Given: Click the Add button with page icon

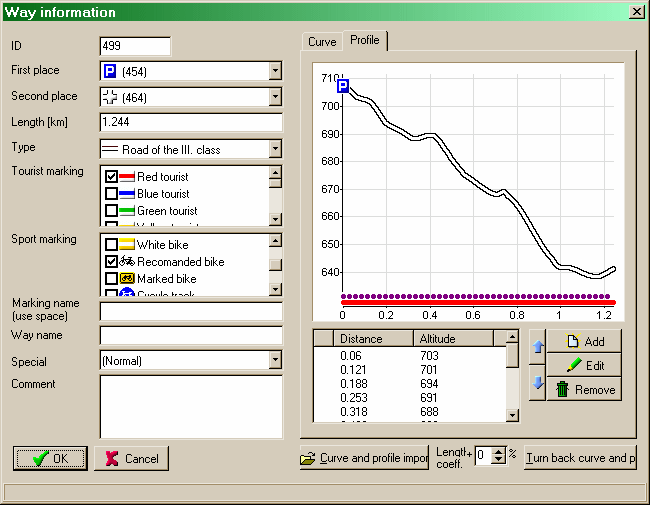Looking at the screenshot, I should point(584,341).
